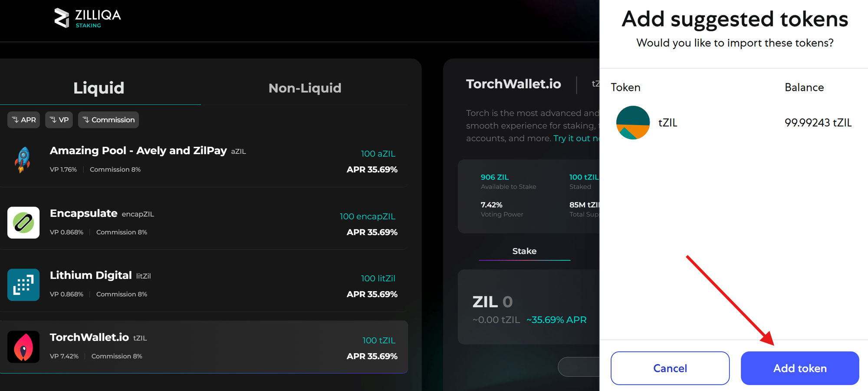Click the tZIL token pie icon
This screenshot has width=868, height=391.
(x=633, y=123)
